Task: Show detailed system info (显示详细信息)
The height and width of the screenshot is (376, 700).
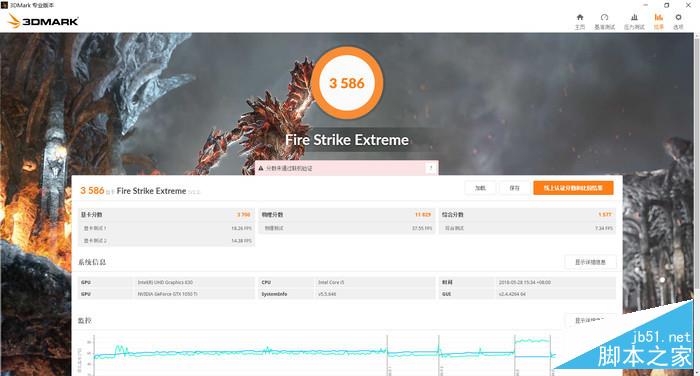Action: 590,262
